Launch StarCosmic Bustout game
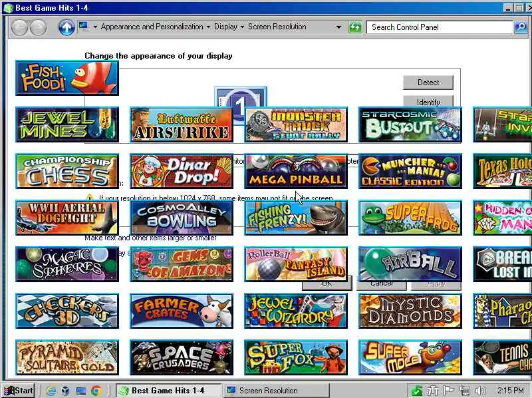The width and height of the screenshot is (532, 398). click(x=410, y=124)
